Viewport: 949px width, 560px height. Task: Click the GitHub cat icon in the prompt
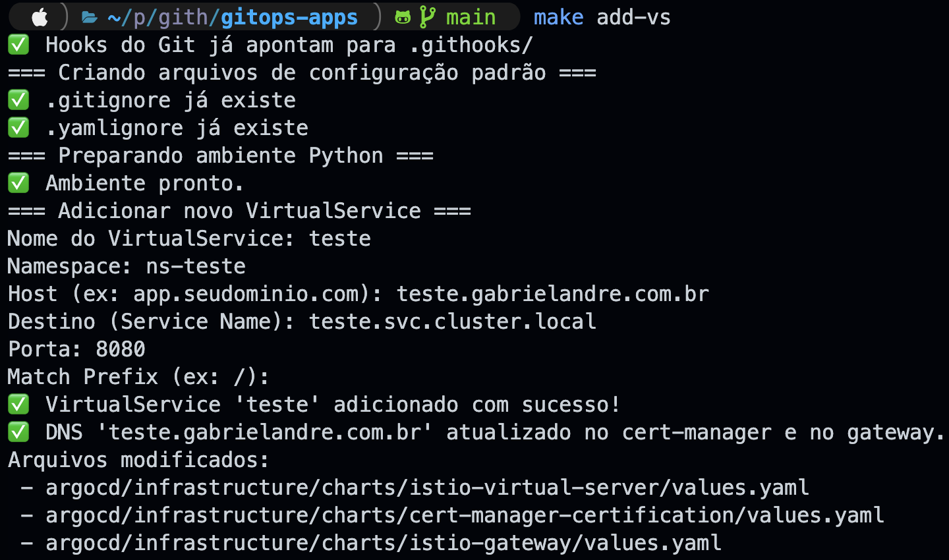403,17
